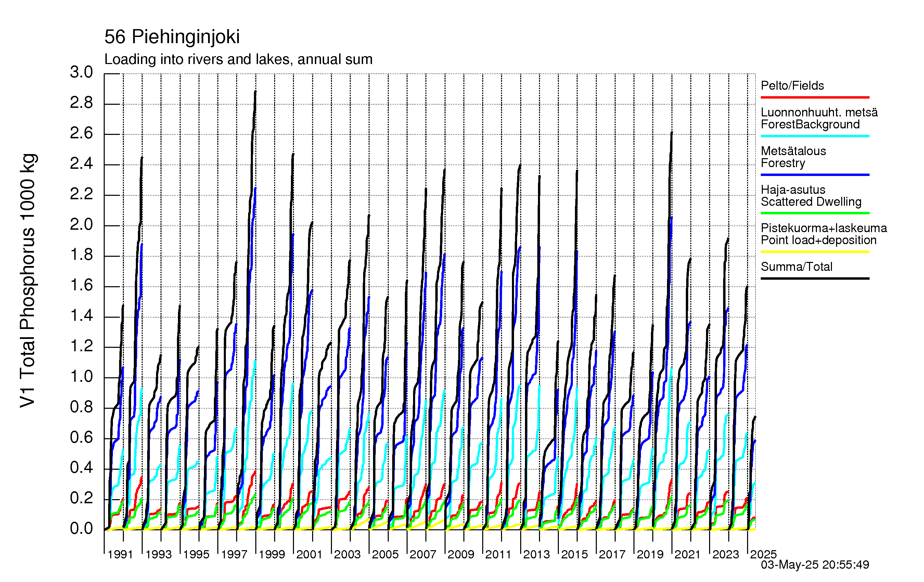
Task: Click the y-axis value 2.4
Action: point(81,164)
